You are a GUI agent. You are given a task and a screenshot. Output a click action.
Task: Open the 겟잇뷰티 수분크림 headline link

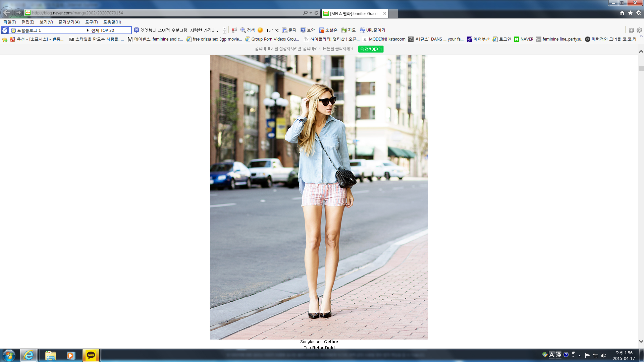177,30
